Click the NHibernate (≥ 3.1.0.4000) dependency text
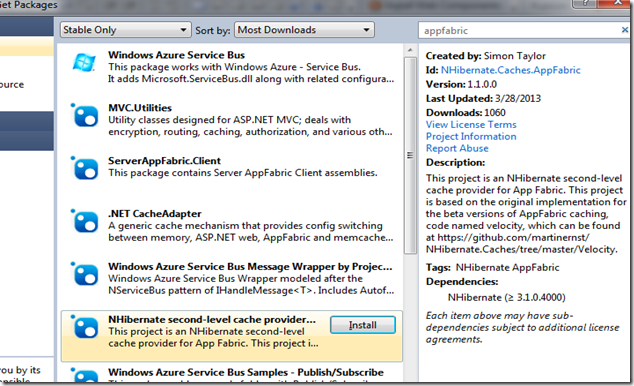634x386 pixels. 506,298
